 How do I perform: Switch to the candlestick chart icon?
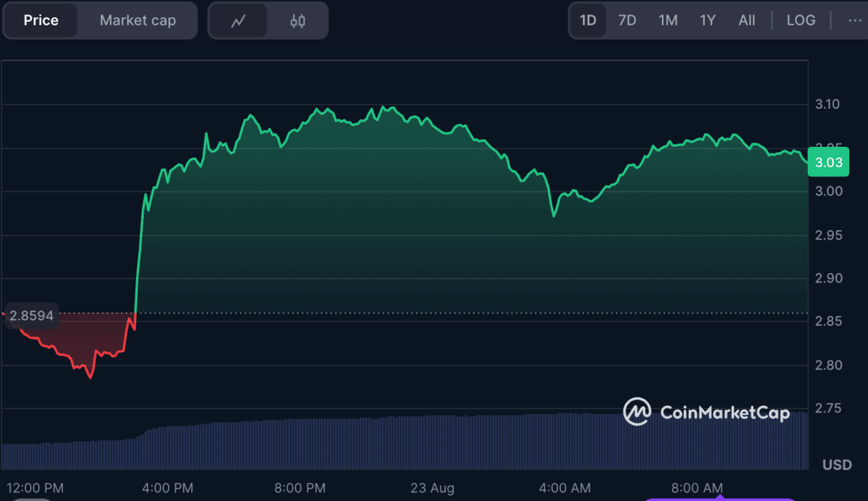point(299,20)
